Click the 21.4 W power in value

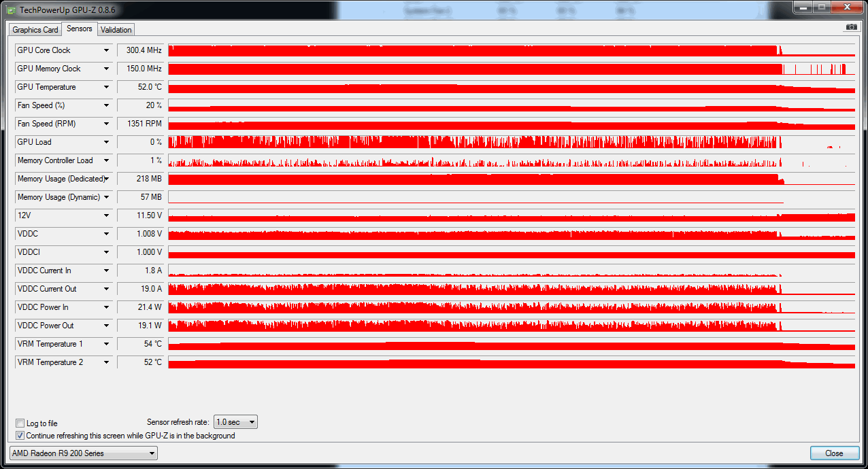tap(141, 307)
